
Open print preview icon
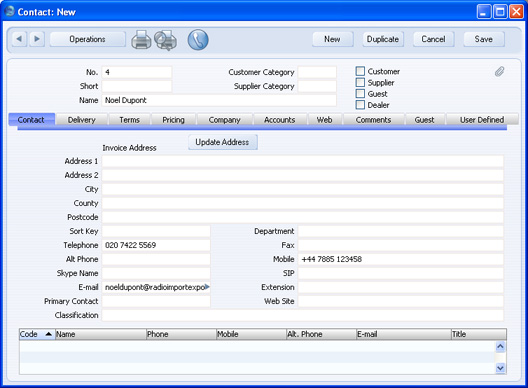tap(166, 40)
